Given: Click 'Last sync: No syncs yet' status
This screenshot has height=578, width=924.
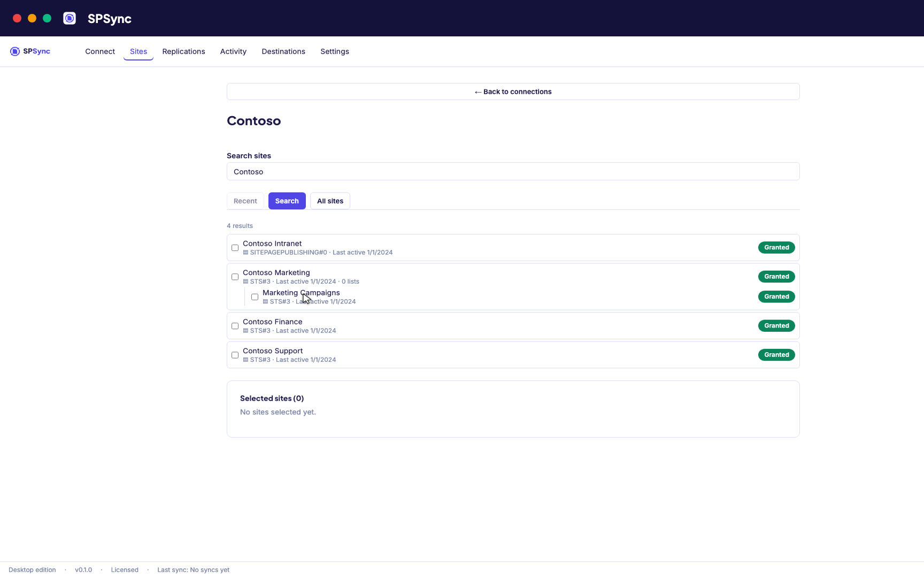Looking at the screenshot, I should [x=194, y=570].
